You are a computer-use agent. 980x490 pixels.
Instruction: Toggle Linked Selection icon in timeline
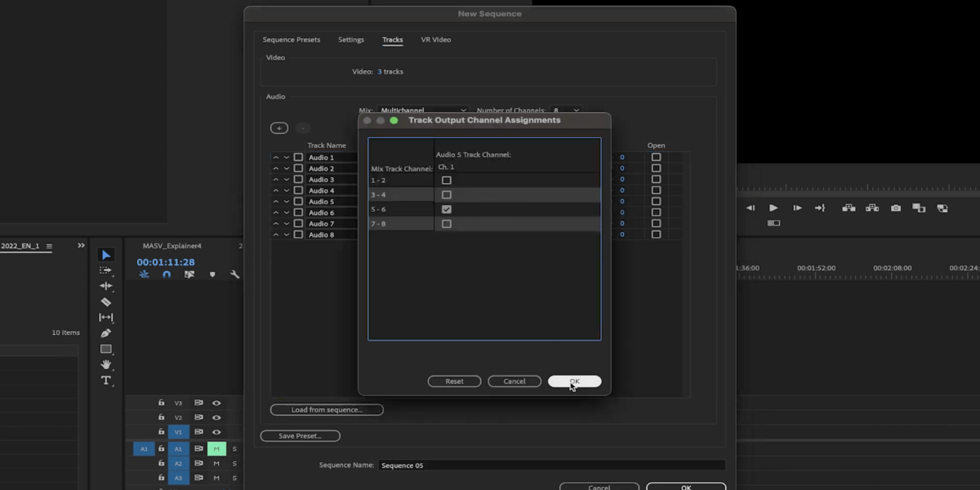pos(189,275)
